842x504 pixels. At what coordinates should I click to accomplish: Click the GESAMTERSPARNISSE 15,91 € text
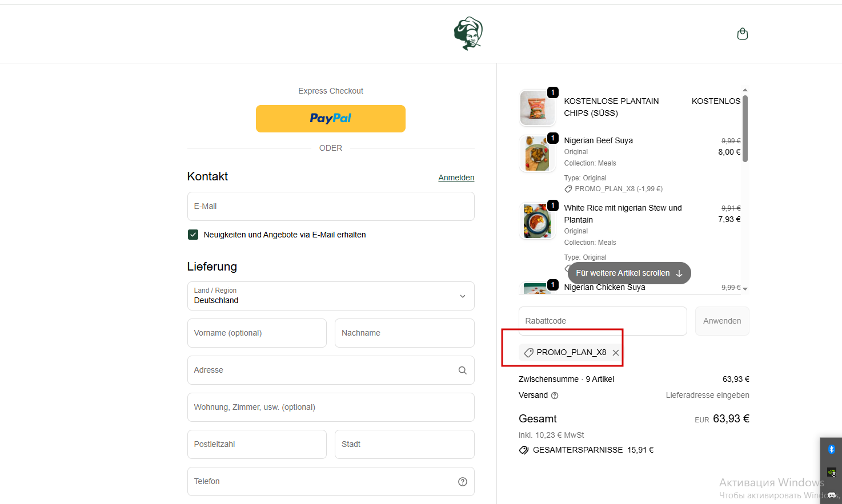tap(593, 450)
